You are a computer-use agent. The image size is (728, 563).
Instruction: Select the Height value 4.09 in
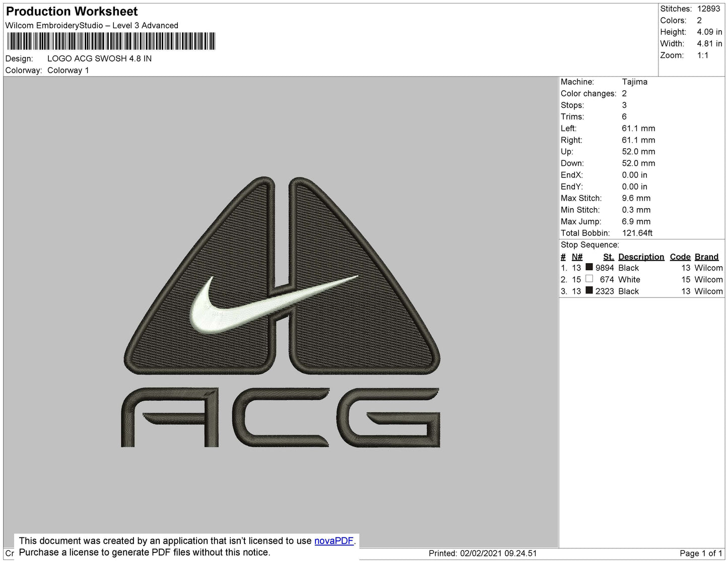(x=709, y=32)
